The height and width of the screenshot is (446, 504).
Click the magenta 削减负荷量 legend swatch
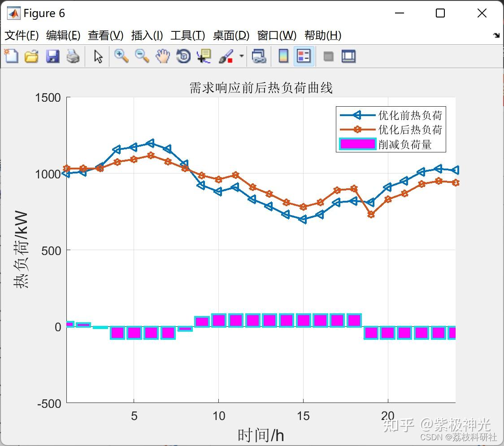[x=357, y=144]
